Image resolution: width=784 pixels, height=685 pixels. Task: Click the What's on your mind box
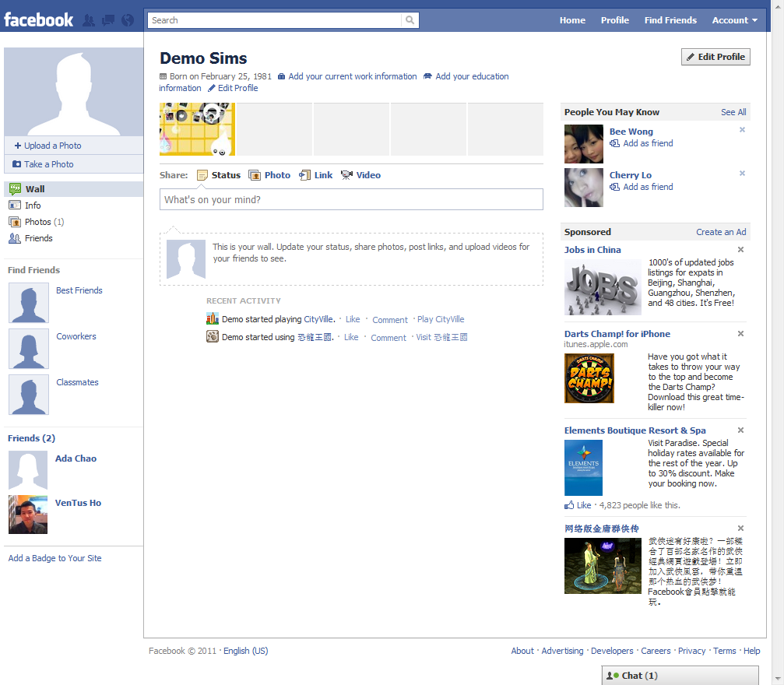pyautogui.click(x=351, y=199)
